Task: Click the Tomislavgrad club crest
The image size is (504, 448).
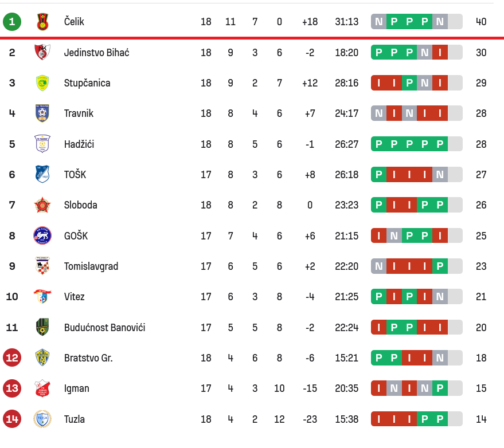Action: point(42,266)
